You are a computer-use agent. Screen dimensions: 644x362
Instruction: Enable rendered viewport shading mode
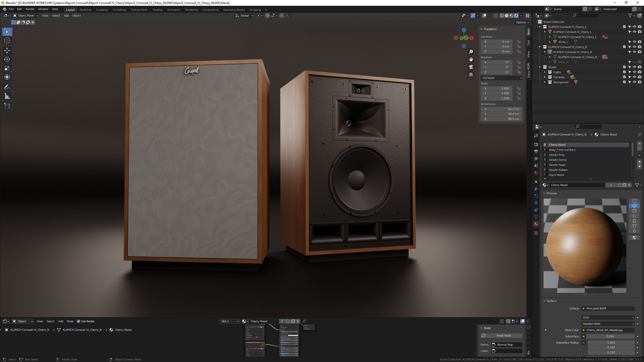click(x=516, y=16)
